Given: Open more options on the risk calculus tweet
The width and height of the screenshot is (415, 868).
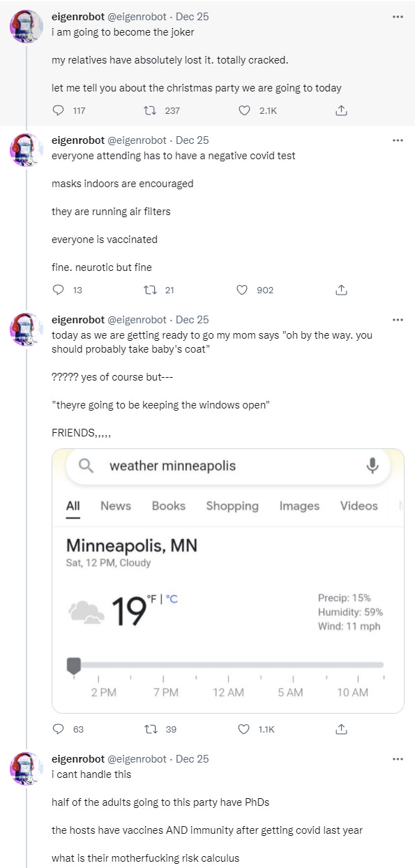Looking at the screenshot, I should [398, 758].
